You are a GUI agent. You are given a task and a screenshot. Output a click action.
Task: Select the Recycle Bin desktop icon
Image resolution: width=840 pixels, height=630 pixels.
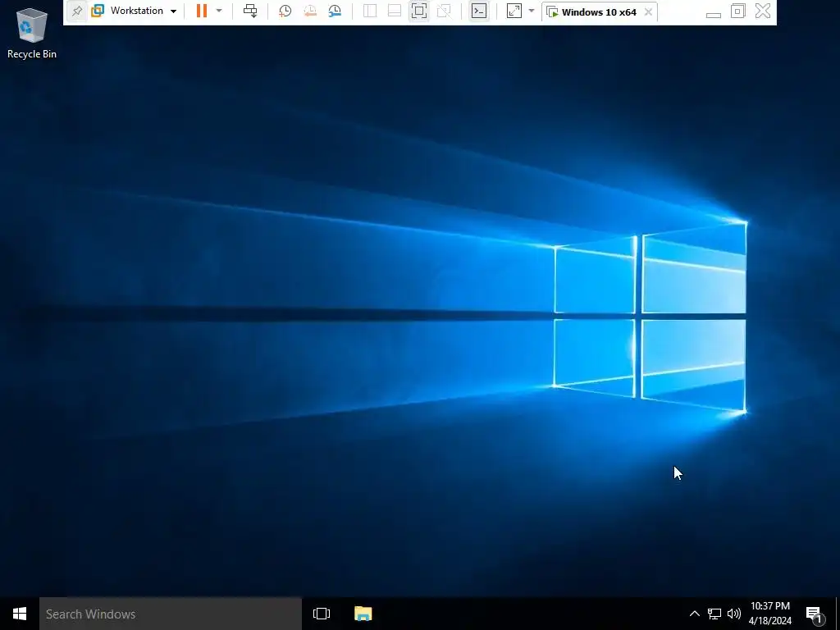tap(32, 33)
